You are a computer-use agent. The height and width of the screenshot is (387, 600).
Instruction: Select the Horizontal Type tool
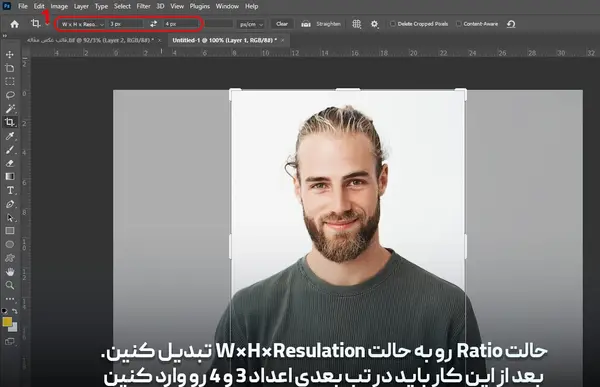(10, 190)
